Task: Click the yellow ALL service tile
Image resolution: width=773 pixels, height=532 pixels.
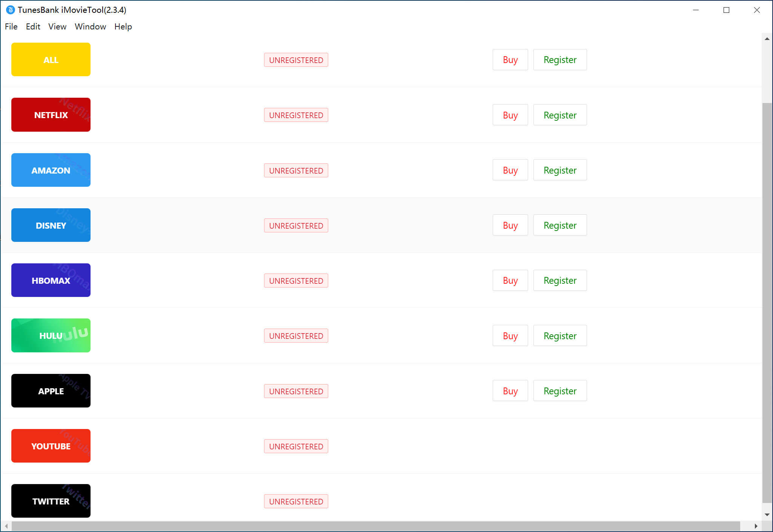Action: [x=51, y=60]
